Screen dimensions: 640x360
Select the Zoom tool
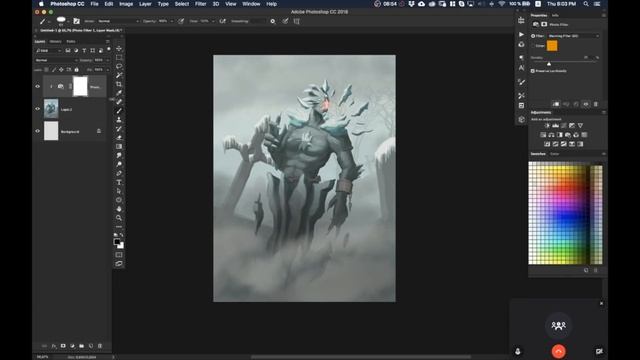(x=119, y=218)
